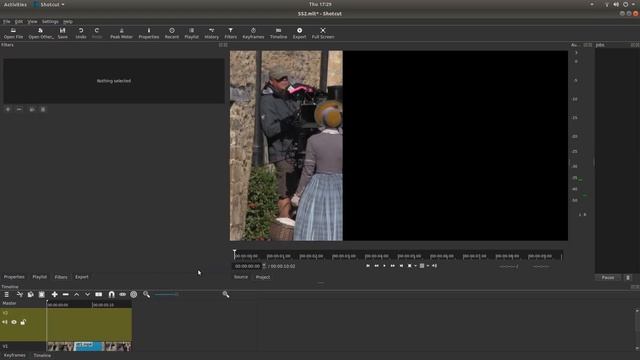Select the blue clip on V1
This screenshot has width=640, height=360.
tap(89, 347)
